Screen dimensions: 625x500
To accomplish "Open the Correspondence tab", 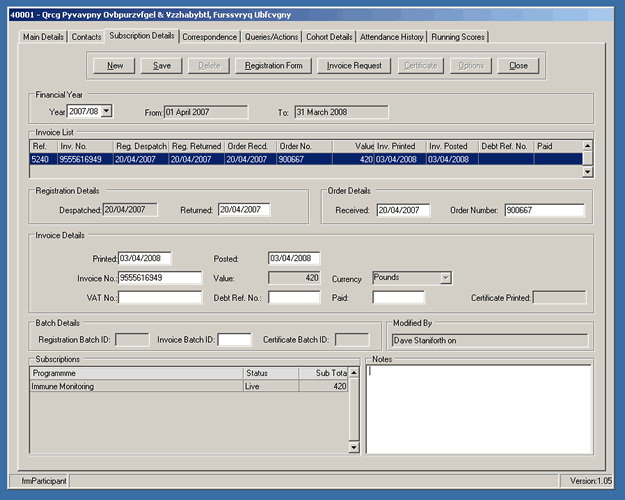I will [x=210, y=37].
